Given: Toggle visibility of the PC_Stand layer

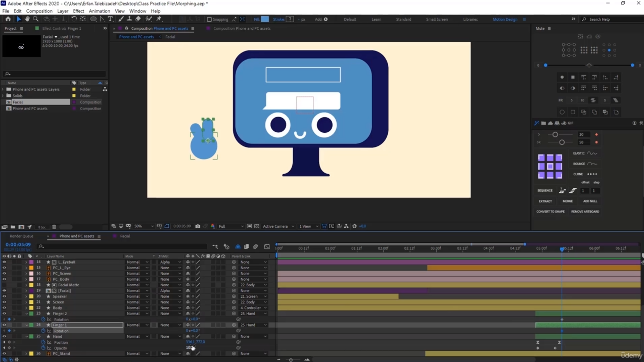Looking at the screenshot, I should point(4,353).
